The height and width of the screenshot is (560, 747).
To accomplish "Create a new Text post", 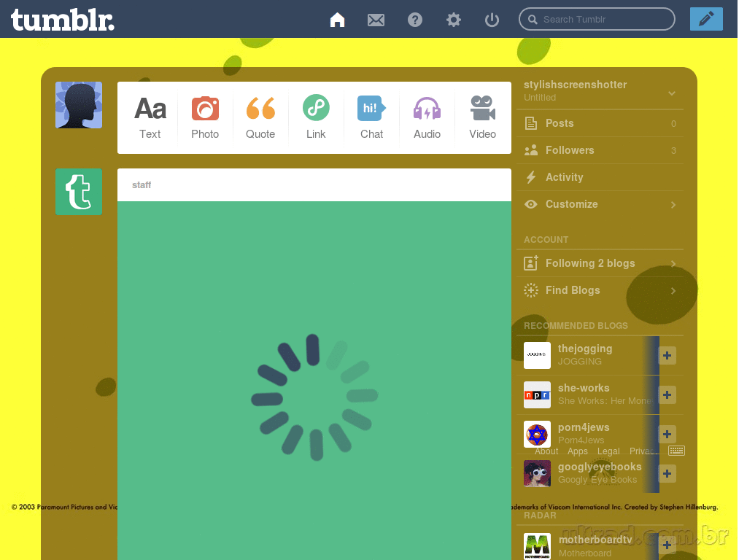I will 150,117.
